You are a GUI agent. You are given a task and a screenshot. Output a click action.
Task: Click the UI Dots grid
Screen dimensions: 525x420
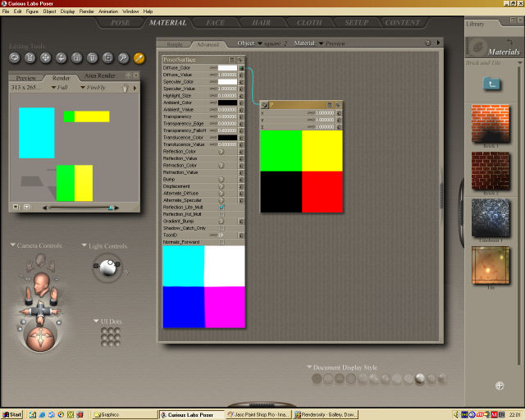(110, 336)
